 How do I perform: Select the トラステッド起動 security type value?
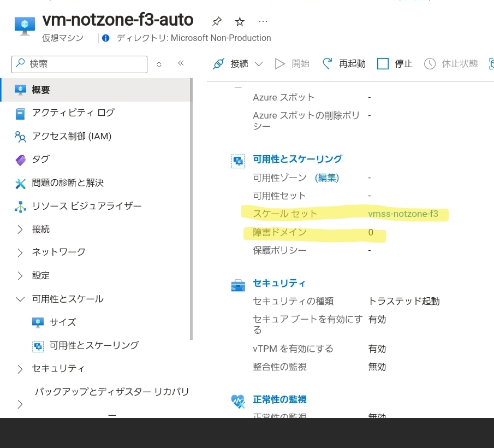click(x=404, y=301)
